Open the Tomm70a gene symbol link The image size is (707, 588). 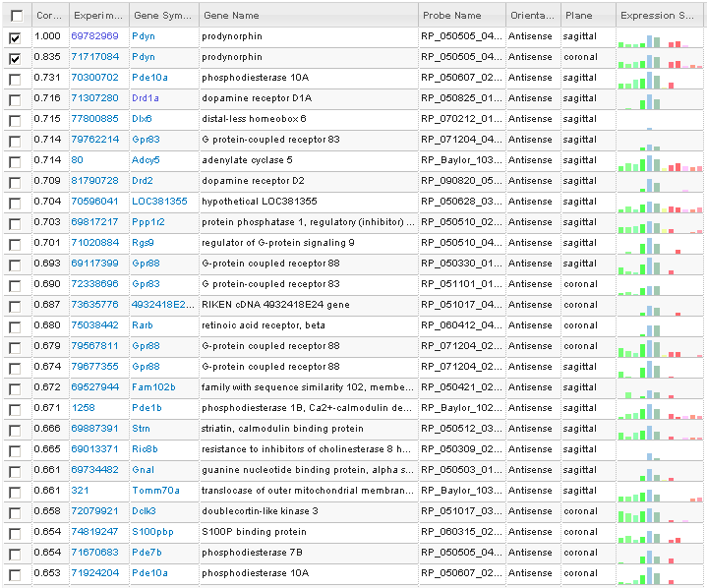(x=155, y=490)
